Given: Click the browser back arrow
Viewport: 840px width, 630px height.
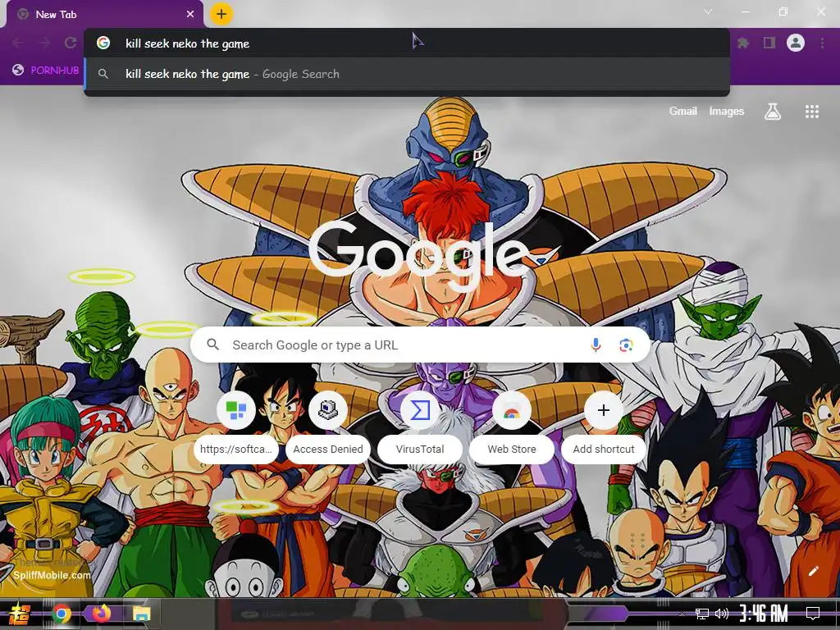Looking at the screenshot, I should [x=18, y=43].
